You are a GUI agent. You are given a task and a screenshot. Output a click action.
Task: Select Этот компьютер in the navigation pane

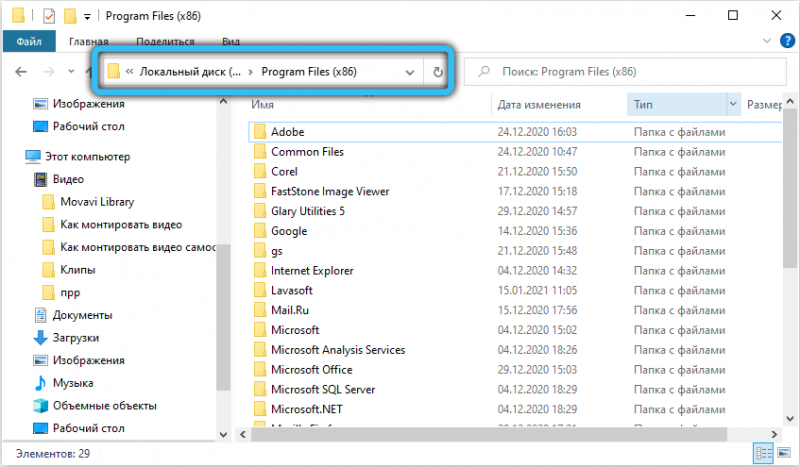(78, 157)
